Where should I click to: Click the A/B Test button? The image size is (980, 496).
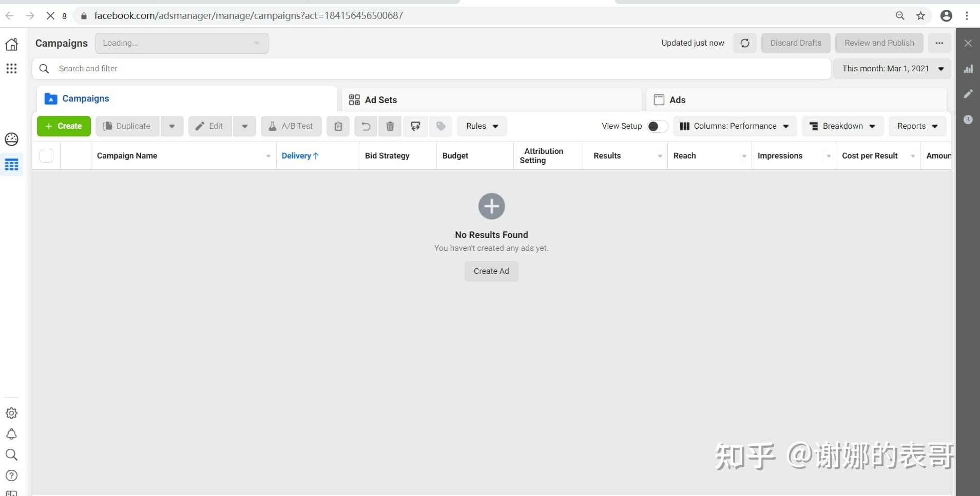click(291, 126)
